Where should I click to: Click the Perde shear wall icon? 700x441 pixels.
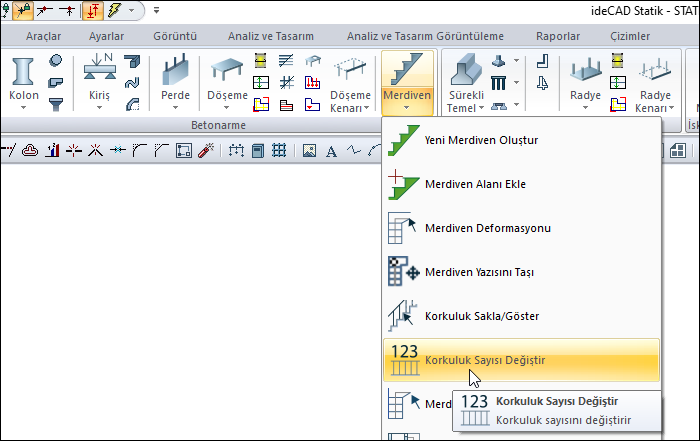tap(175, 70)
